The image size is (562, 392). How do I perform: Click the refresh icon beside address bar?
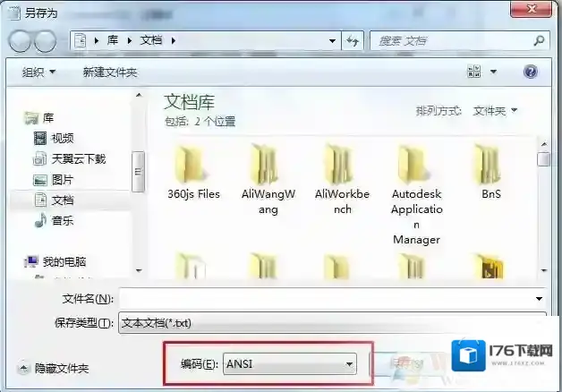coord(353,41)
